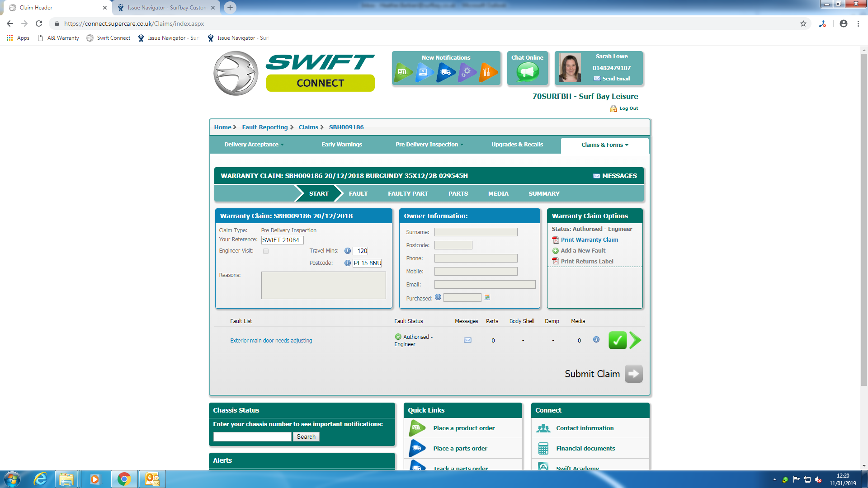Click the purple gears notification icon

coord(466,72)
